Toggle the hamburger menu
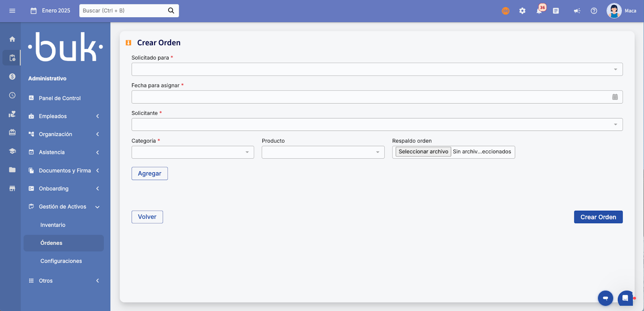 [12, 11]
